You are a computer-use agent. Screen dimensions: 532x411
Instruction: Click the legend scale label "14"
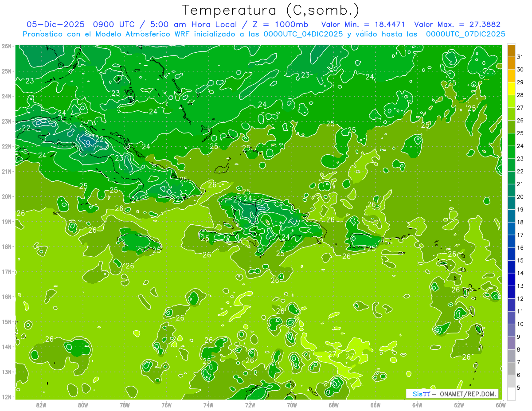520,273
